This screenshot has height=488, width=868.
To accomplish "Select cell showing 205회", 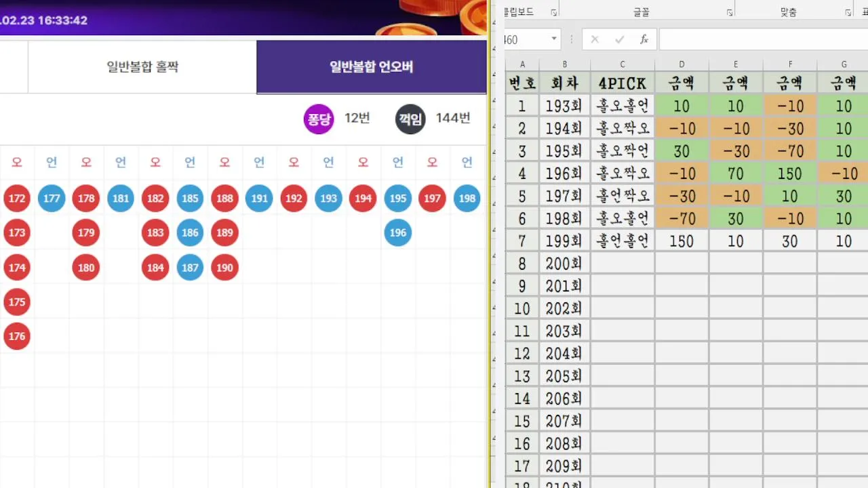I will [x=565, y=376].
